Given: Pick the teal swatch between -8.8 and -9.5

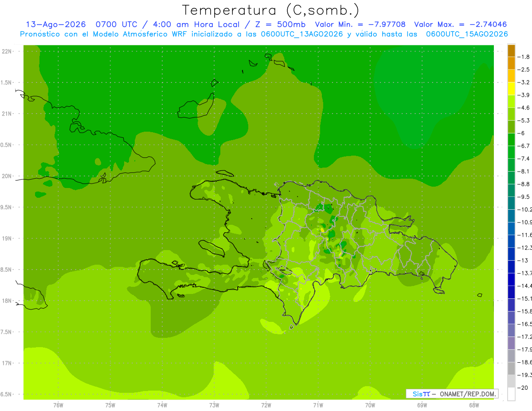Looking at the screenshot, I should click(x=511, y=190).
